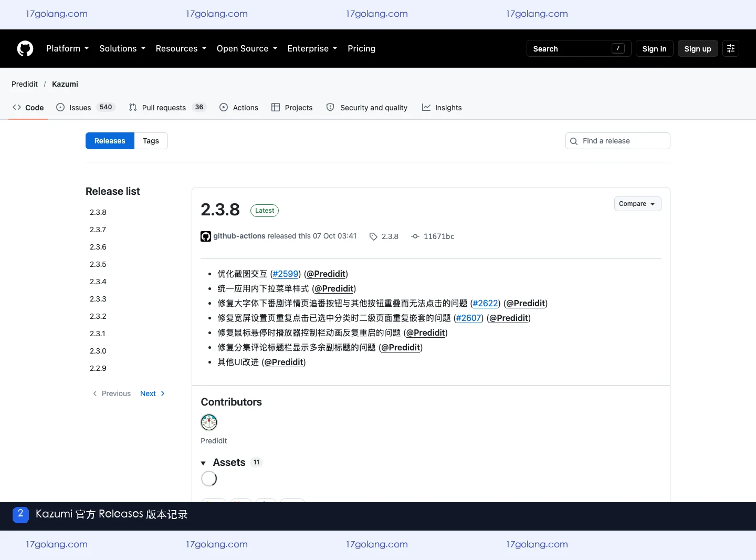Expand the Solutions menu
Viewport: 756px width, 560px height.
click(x=122, y=48)
